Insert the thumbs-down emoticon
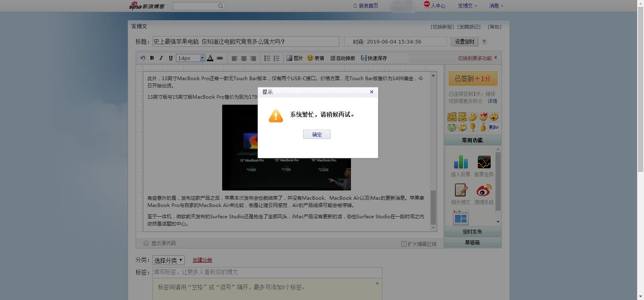Image resolution: width=644 pixels, height=300 pixels. coord(473,127)
